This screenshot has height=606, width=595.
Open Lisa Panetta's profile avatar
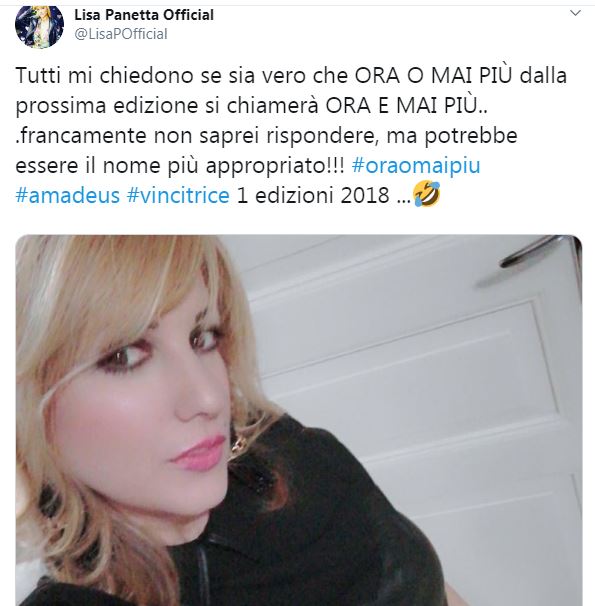click(39, 26)
